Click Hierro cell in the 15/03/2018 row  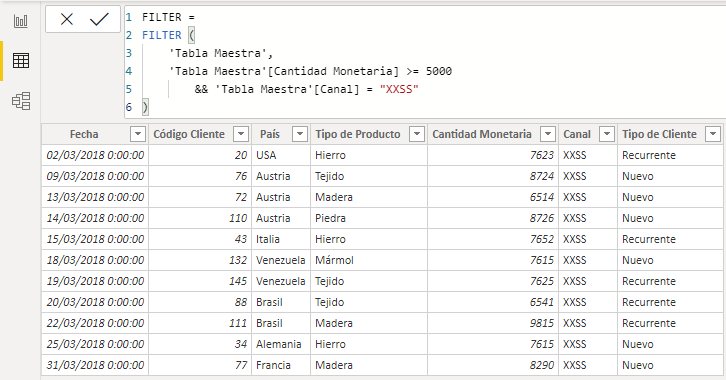click(x=369, y=239)
